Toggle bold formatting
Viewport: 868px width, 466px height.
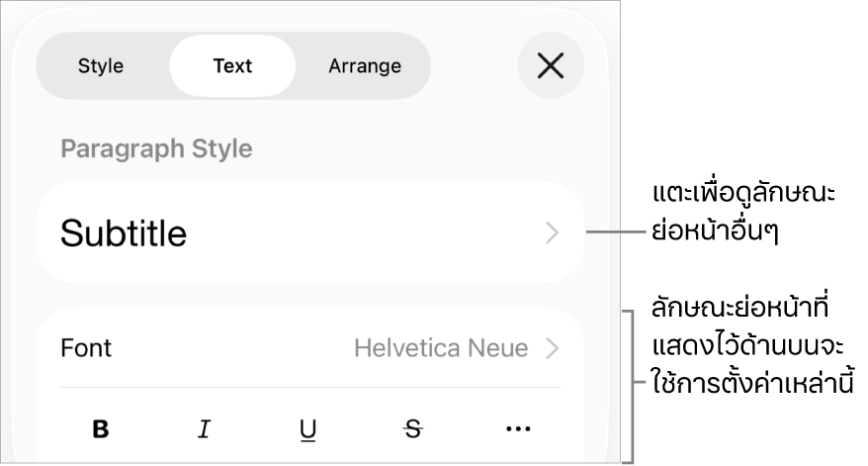(x=101, y=429)
